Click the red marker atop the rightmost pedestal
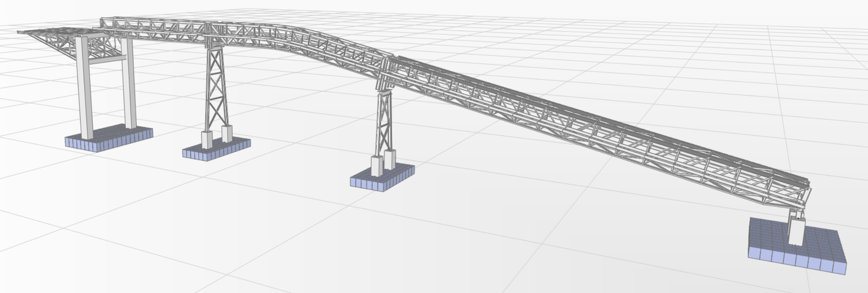The image size is (868, 293). pos(799,218)
